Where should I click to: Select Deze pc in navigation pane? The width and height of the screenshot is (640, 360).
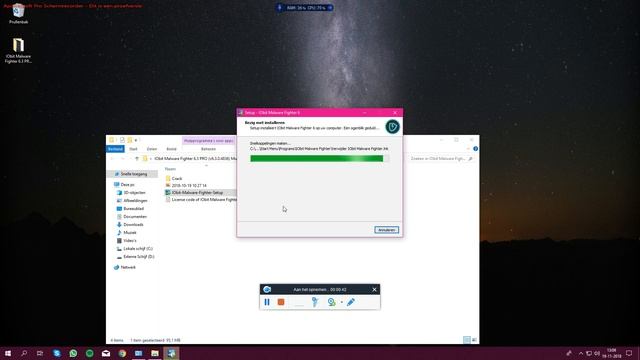coord(127,184)
